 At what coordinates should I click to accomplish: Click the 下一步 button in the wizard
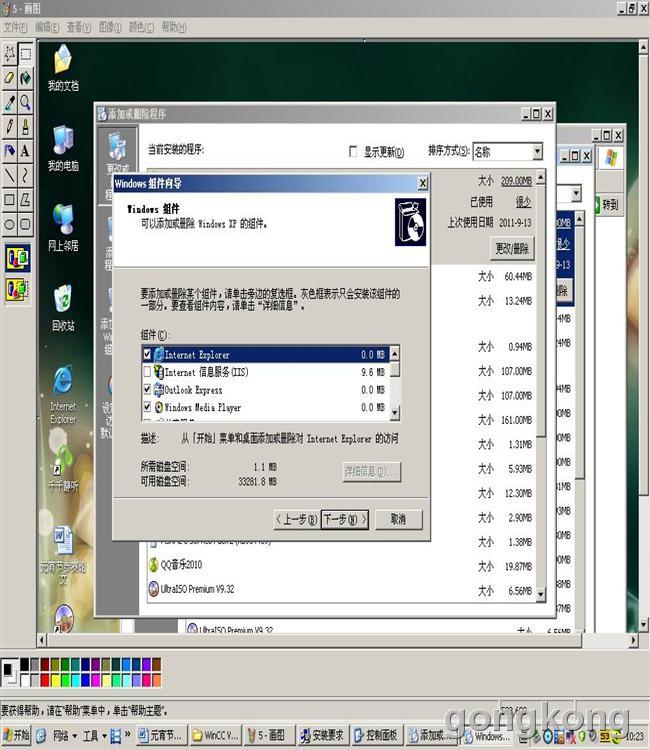tap(345, 519)
